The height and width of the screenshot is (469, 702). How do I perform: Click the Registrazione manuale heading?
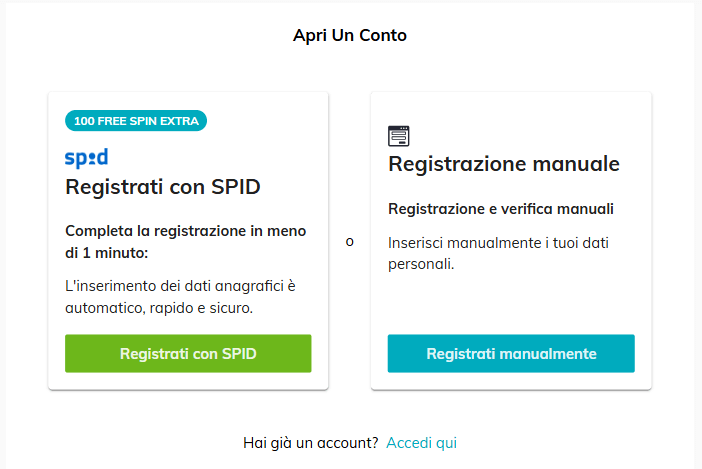pos(504,164)
